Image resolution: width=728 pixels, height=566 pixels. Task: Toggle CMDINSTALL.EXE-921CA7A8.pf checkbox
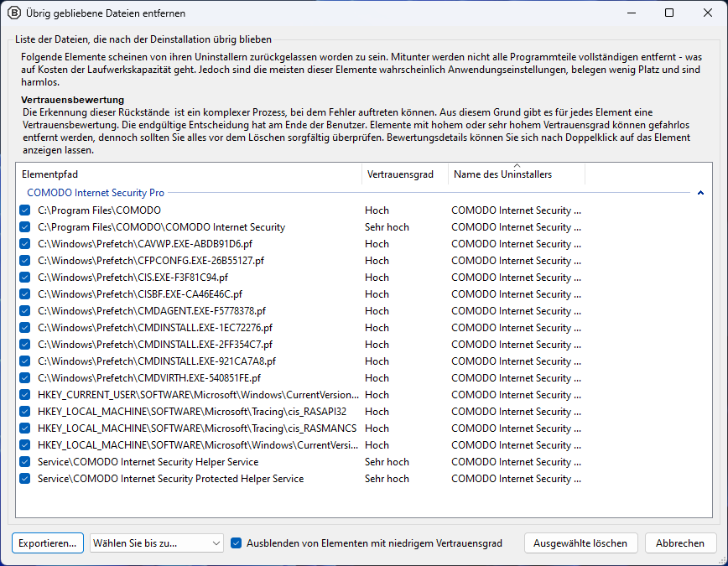[25, 361]
